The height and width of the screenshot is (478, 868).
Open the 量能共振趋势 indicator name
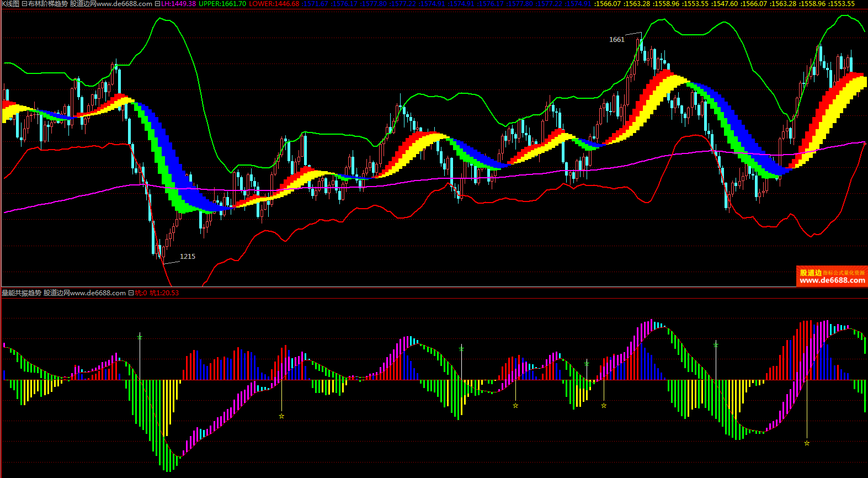pyautogui.click(x=22, y=293)
